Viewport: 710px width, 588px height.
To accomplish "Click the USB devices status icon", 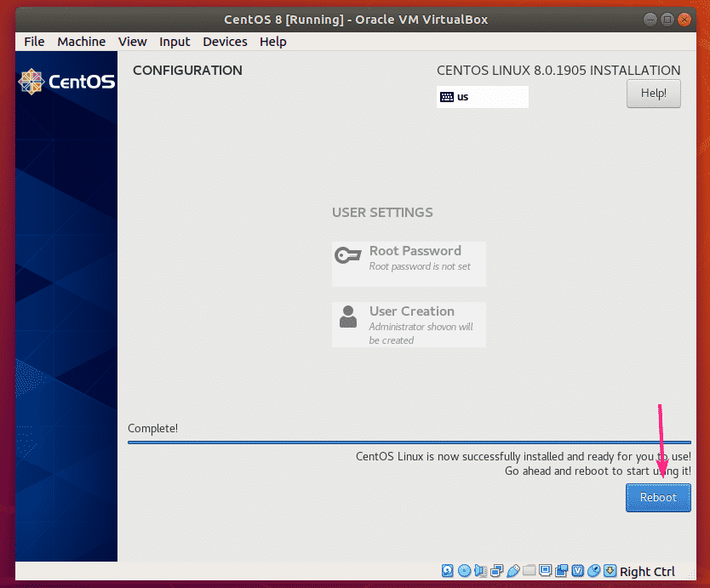I will (x=513, y=571).
